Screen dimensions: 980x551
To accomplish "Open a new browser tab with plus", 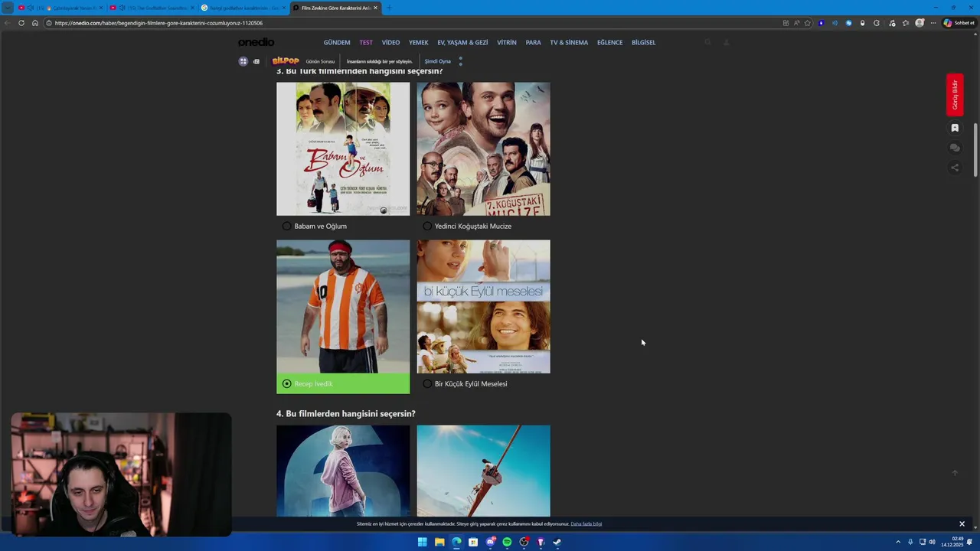I will [x=388, y=8].
